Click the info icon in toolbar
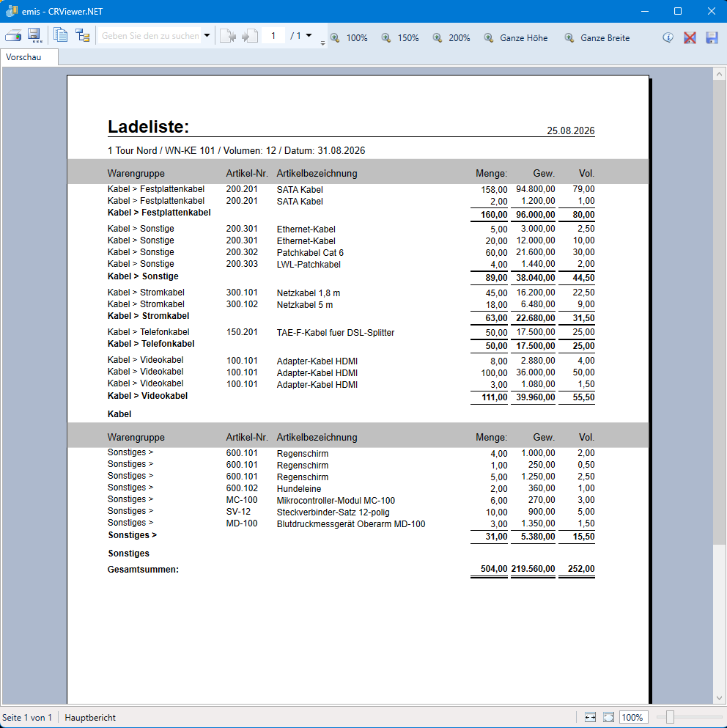Image resolution: width=727 pixels, height=728 pixels. (x=668, y=37)
